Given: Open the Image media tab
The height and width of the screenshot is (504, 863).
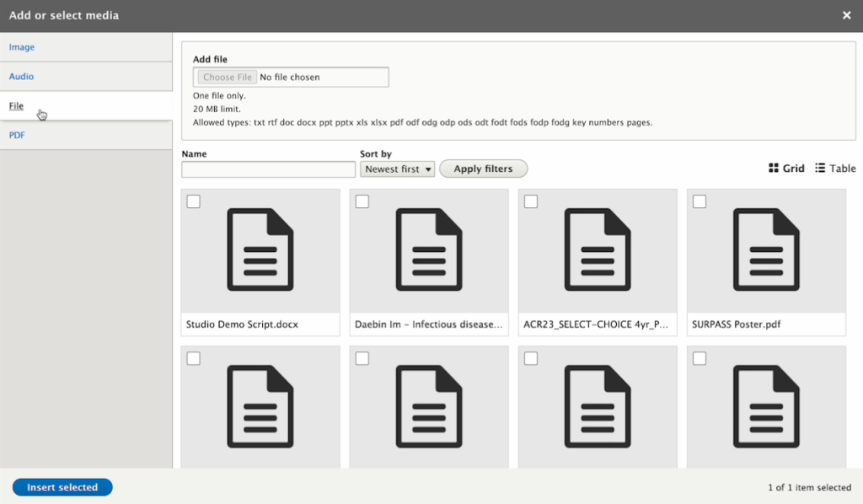Looking at the screenshot, I should tap(22, 47).
